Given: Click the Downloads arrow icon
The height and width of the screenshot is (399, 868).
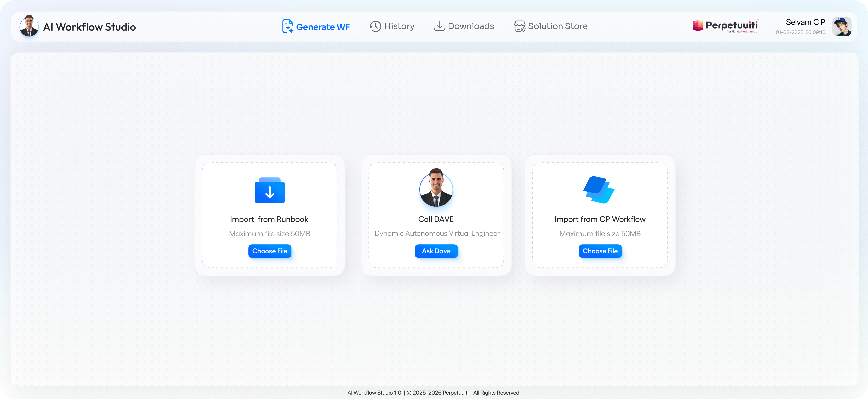Looking at the screenshot, I should (439, 26).
